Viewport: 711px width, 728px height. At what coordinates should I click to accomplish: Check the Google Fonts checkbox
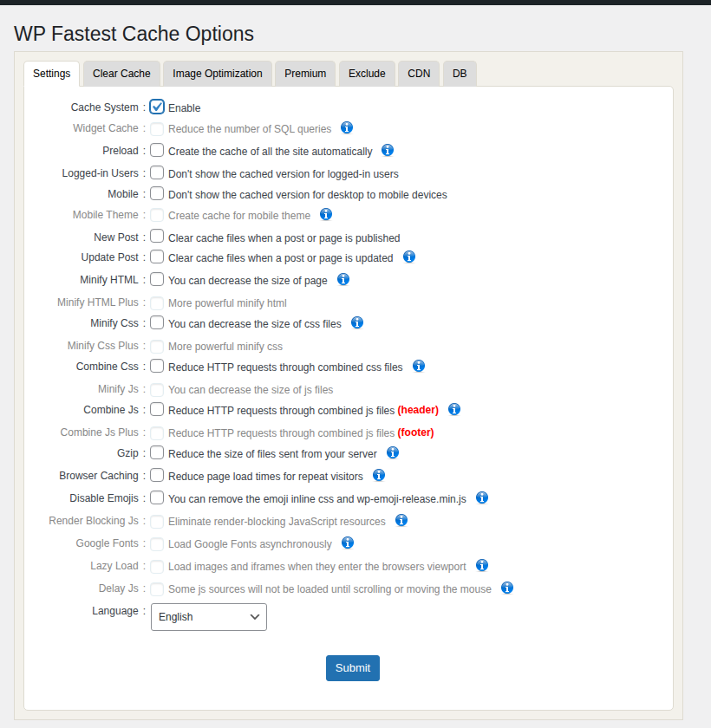click(x=157, y=544)
